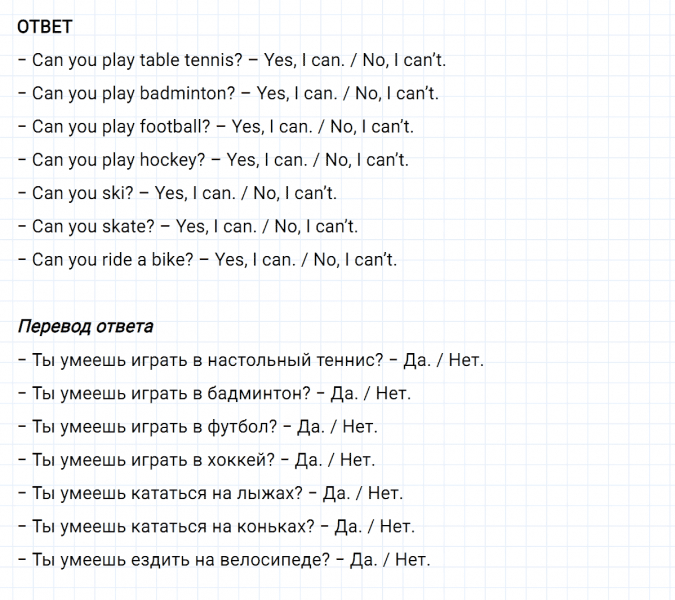Click the "Can you play table tennis?" question
The width and height of the screenshot is (675, 600).
137,61
